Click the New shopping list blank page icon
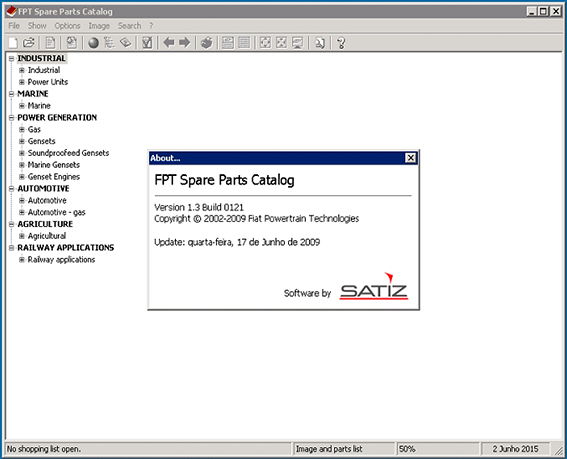 (13, 43)
